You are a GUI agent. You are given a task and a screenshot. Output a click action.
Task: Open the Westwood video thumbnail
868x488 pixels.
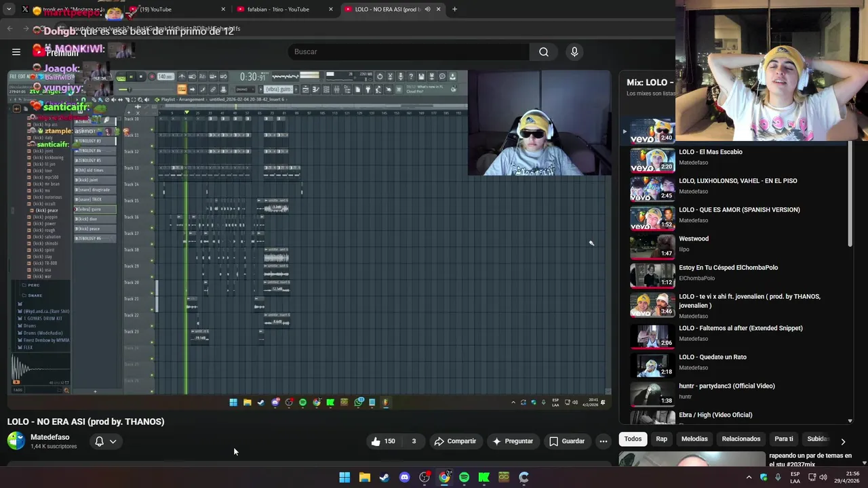pos(652,247)
